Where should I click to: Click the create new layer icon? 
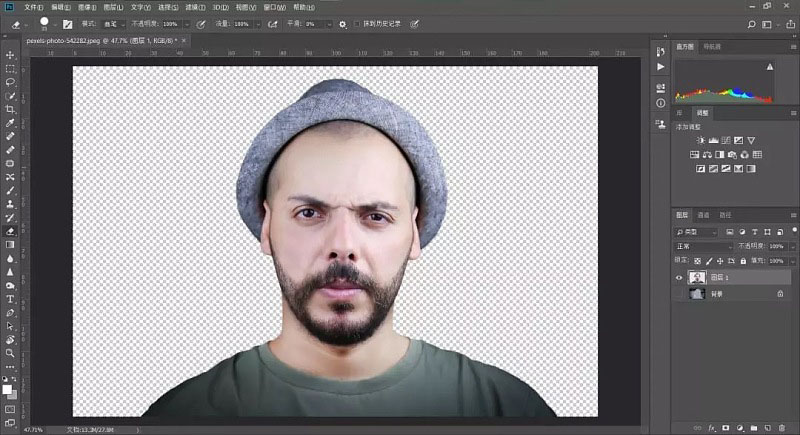coord(768,428)
